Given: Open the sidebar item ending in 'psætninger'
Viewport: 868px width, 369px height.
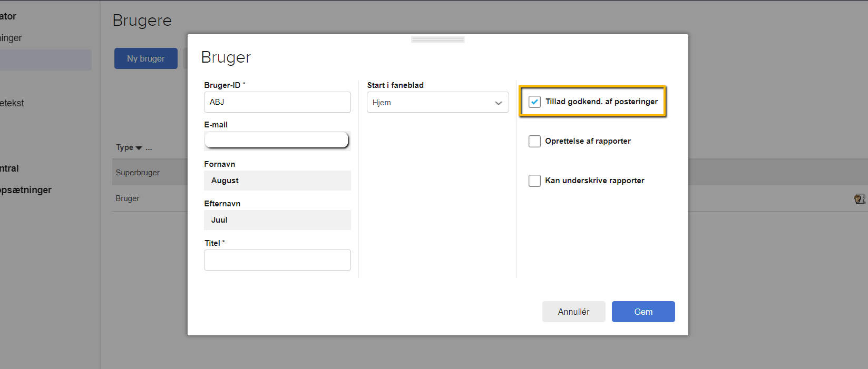Looking at the screenshot, I should tap(26, 190).
